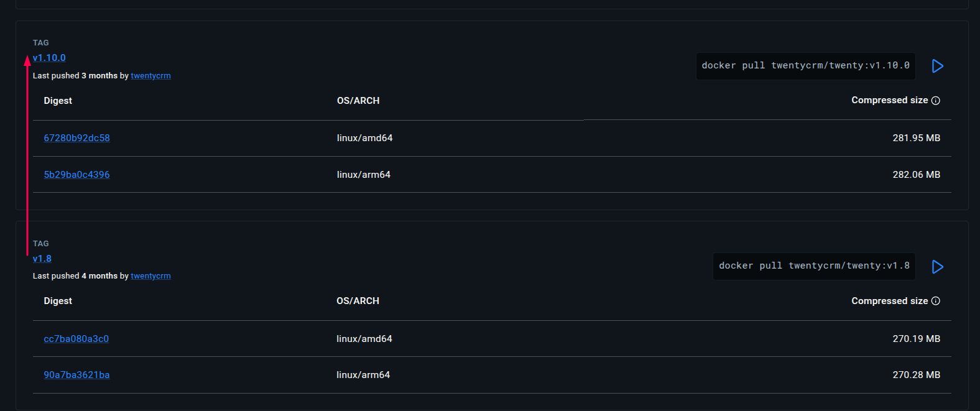This screenshot has height=411, width=980.
Task: Click the TAG label above v1.10.0
Action: pos(40,42)
